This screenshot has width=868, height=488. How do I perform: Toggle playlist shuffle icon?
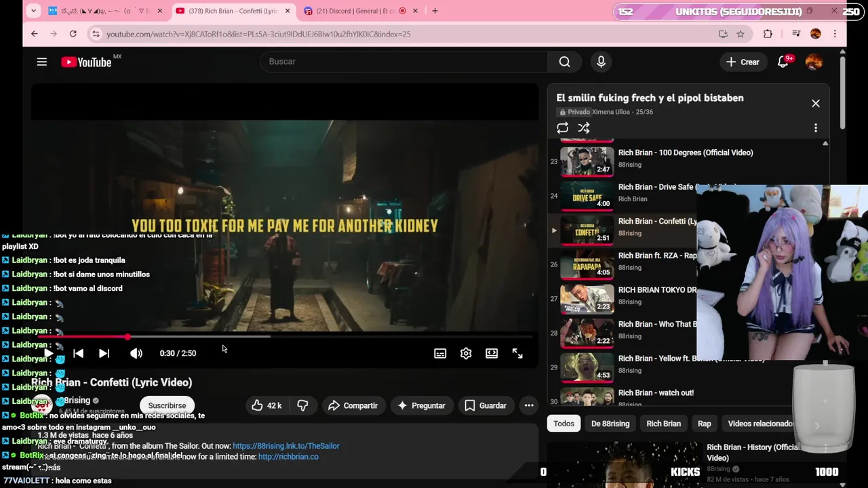(583, 128)
